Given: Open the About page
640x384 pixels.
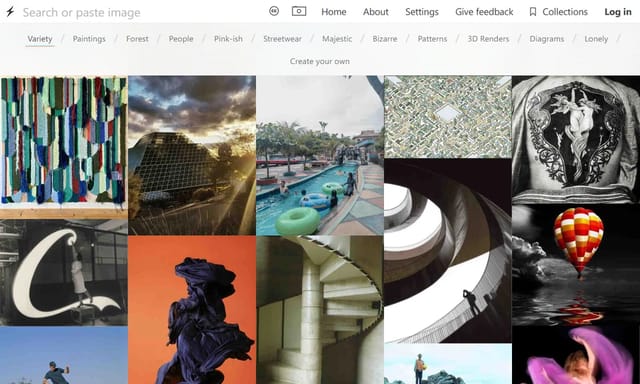Looking at the screenshot, I should 376,12.
